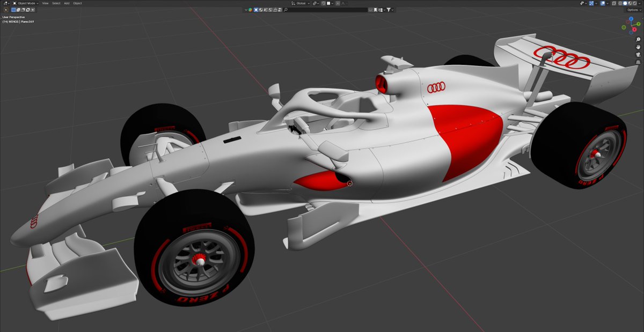Expand the sidebar arrow at right edge
Screen dimensions: 644x332
pyautogui.click(x=642, y=19)
